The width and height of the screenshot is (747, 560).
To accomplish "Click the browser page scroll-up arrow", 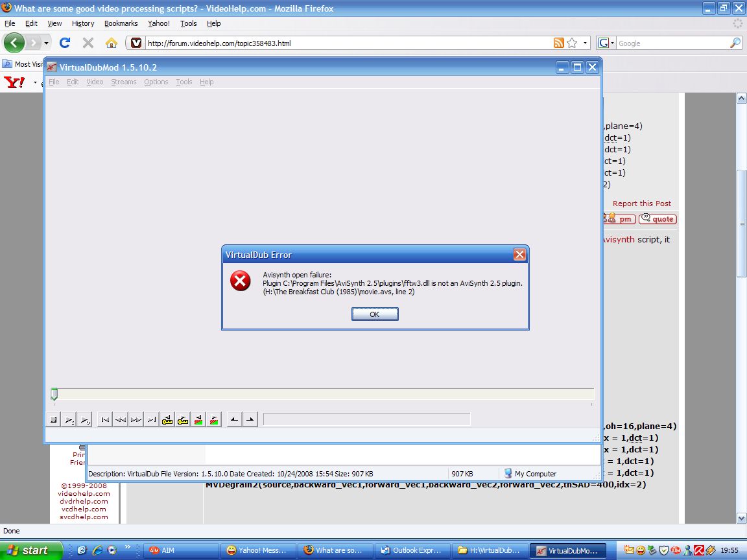I will [x=741, y=99].
